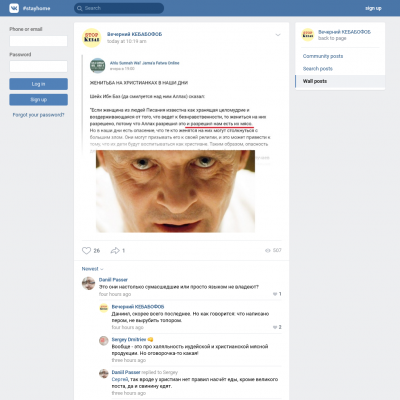Image resolution: width=400 pixels, height=400 pixels.
Task: Click 'replied to Sergey' link
Action: tap(160, 372)
